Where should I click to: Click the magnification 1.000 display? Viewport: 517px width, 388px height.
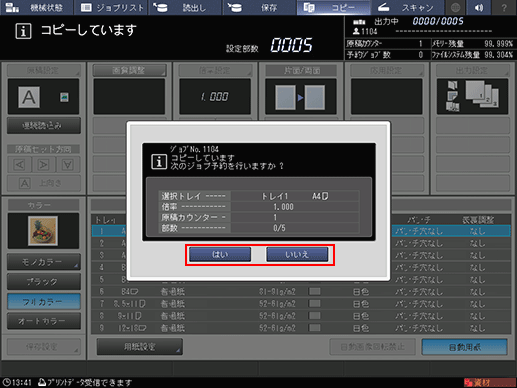click(x=215, y=97)
